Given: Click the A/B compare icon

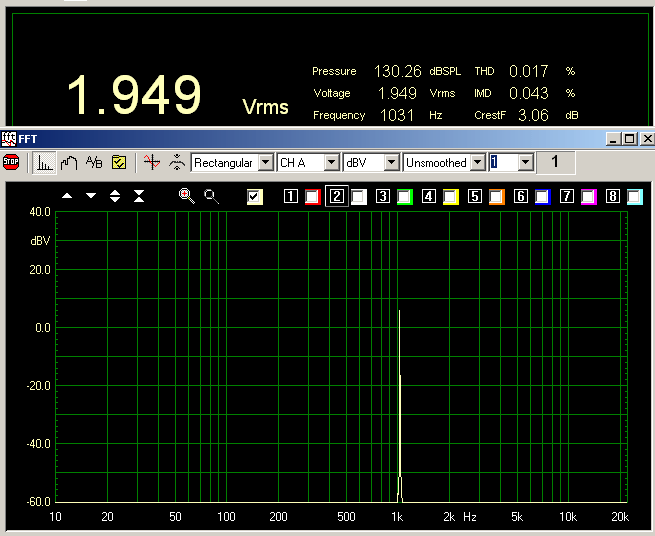Looking at the screenshot, I should click(94, 162).
